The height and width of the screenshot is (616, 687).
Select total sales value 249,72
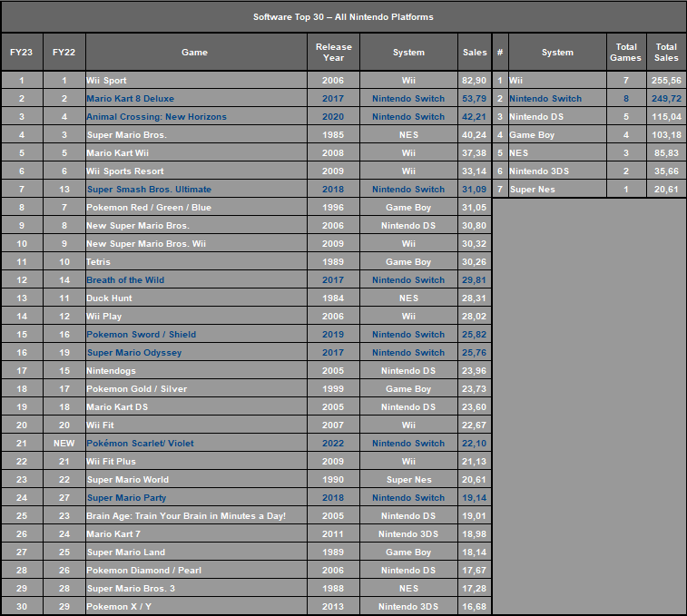coord(666,99)
